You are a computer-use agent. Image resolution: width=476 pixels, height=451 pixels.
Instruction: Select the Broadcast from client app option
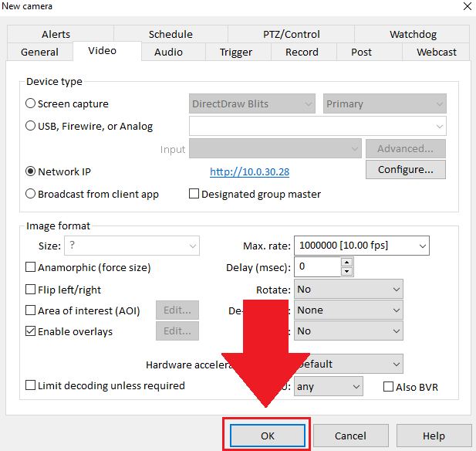click(x=31, y=194)
